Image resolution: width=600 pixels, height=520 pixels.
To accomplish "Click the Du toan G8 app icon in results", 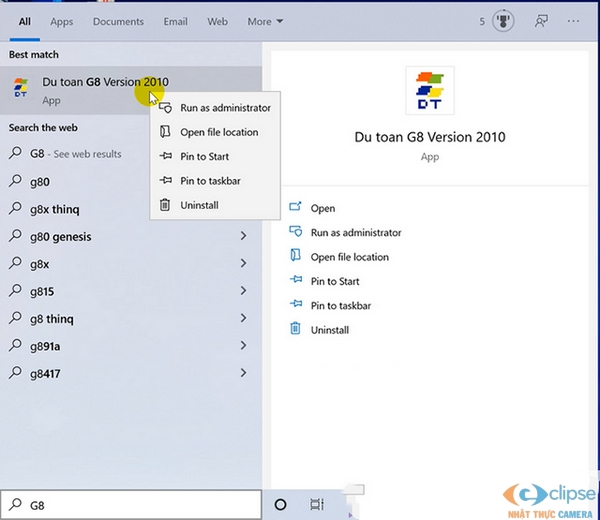I will (x=20, y=88).
